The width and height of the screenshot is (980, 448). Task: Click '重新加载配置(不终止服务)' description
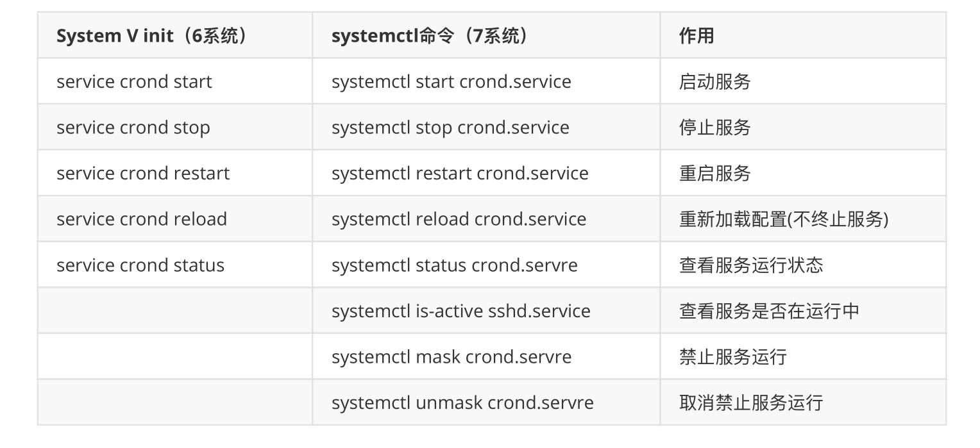(784, 219)
